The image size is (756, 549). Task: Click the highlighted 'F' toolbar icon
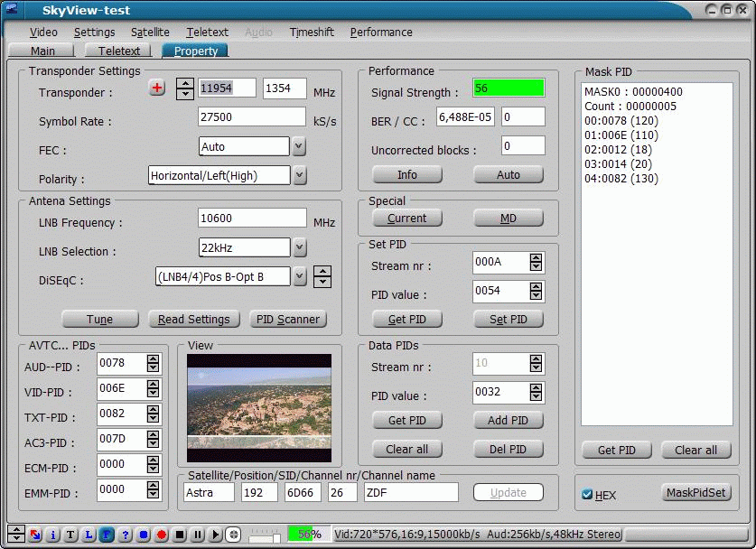(x=107, y=535)
